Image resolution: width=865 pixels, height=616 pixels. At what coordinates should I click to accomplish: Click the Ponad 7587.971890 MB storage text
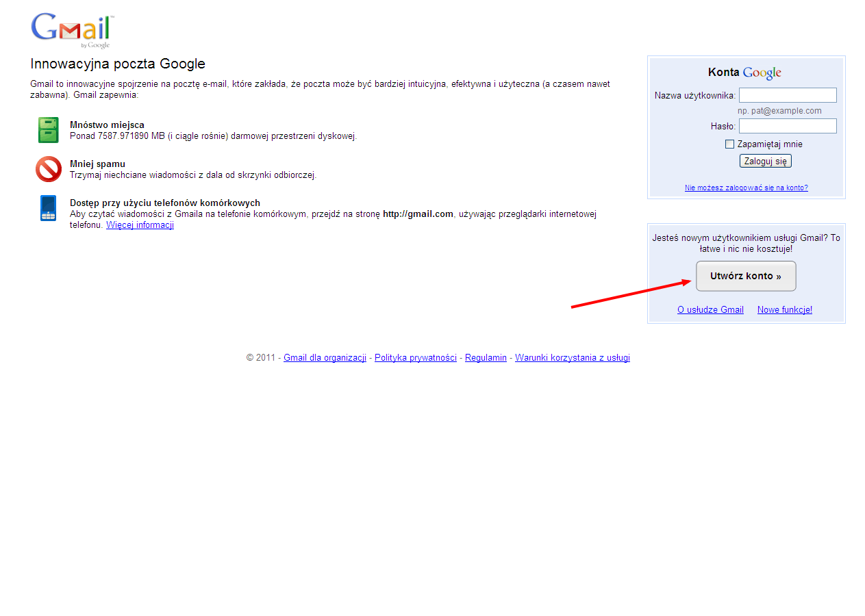(213, 136)
